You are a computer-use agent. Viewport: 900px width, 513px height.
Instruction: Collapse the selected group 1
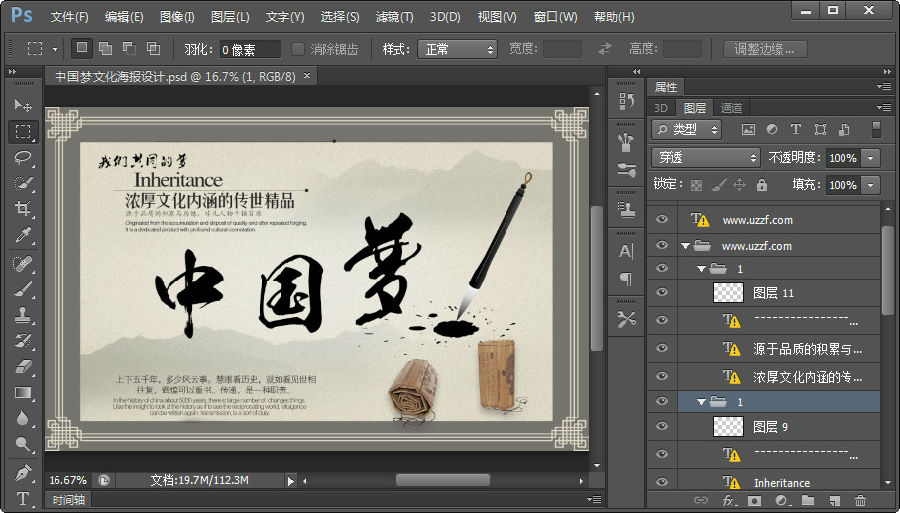click(701, 402)
